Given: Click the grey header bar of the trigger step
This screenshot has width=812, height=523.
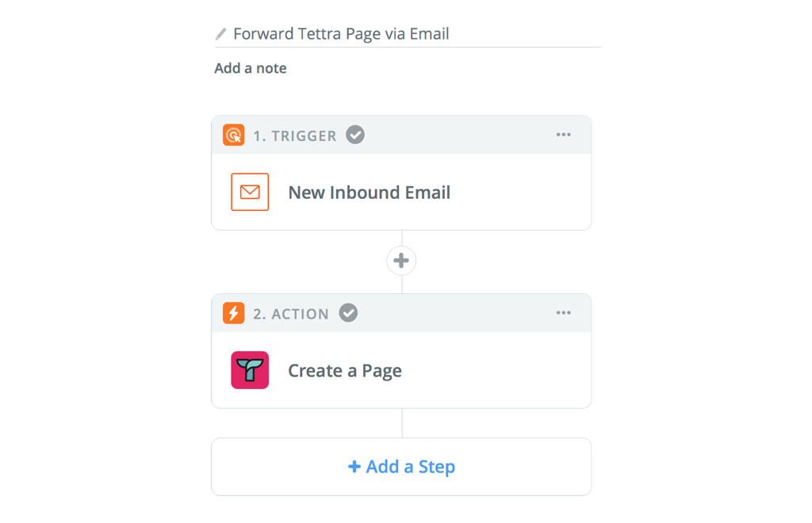Looking at the screenshot, I should click(460, 136).
